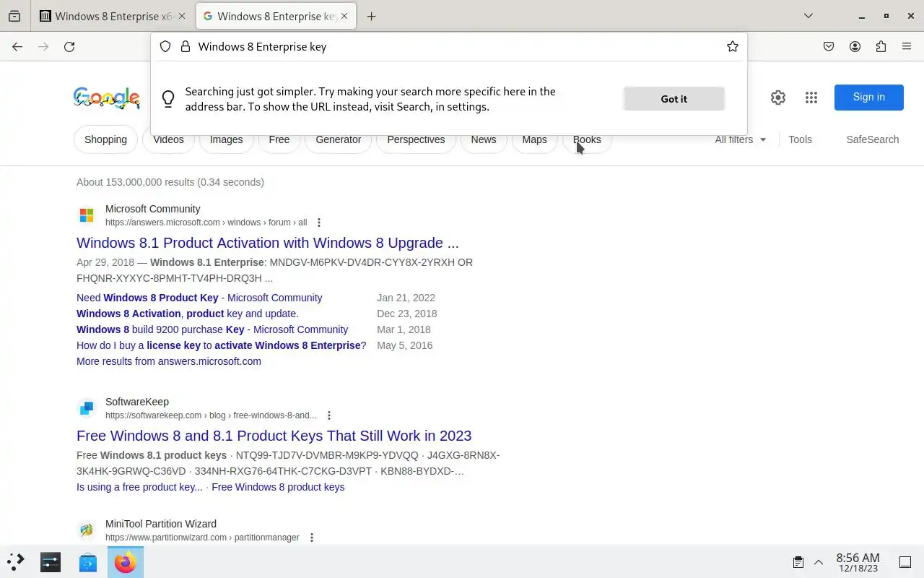Click the tracking protection shield icon

165,47
